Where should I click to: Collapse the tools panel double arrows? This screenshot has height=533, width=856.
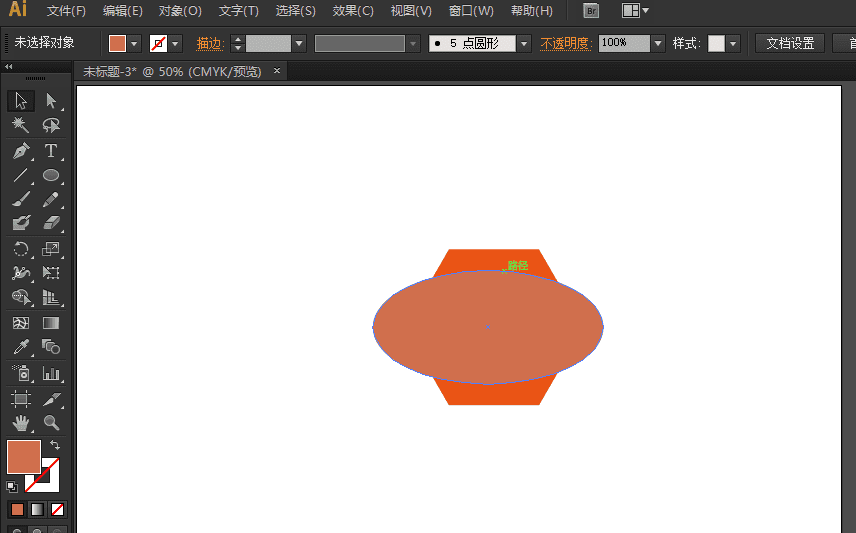tap(8, 67)
